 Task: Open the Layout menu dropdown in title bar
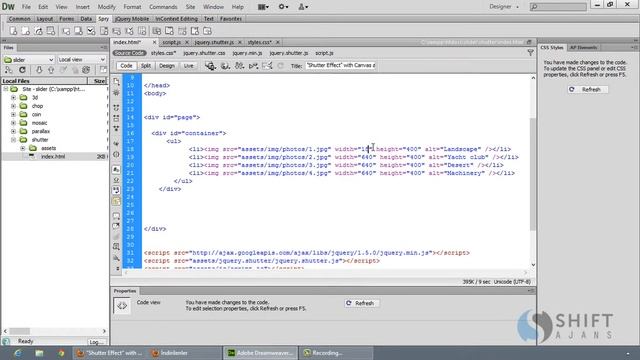pos(263,7)
